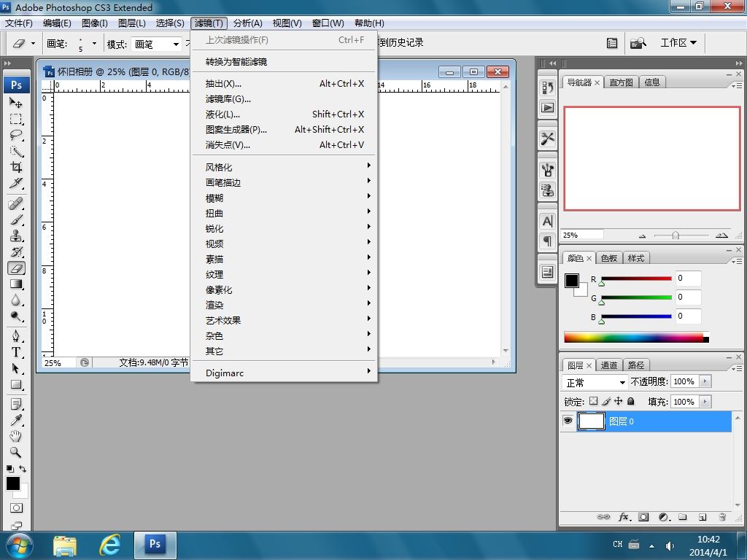Image resolution: width=747 pixels, height=560 pixels.
Task: Open Internet Explorer from taskbar
Action: (109, 545)
